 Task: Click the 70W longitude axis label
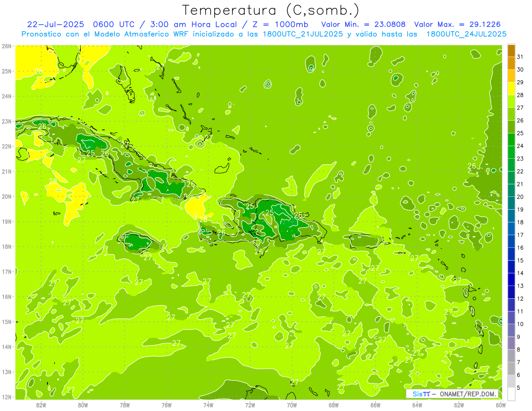click(x=292, y=405)
